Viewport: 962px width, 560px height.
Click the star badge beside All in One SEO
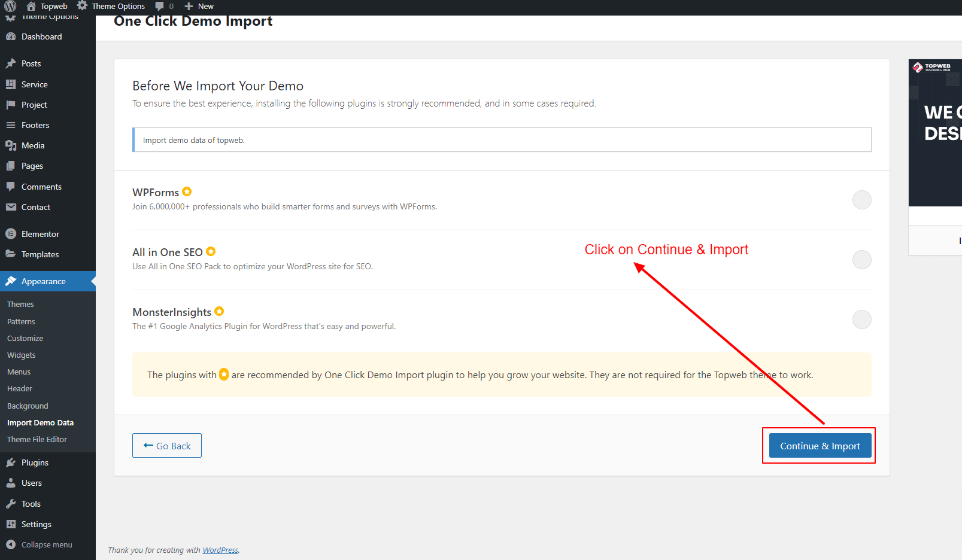(211, 251)
